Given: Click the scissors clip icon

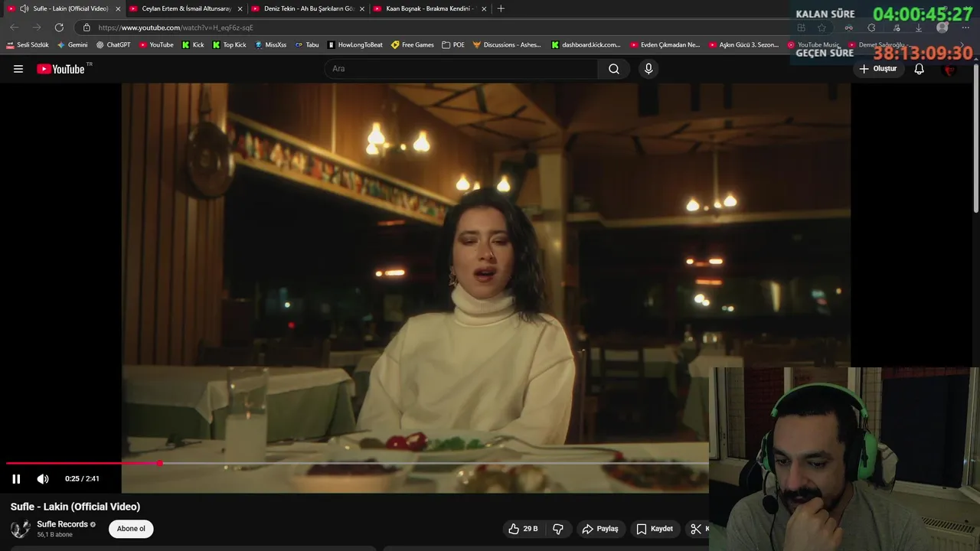Looking at the screenshot, I should click(696, 529).
